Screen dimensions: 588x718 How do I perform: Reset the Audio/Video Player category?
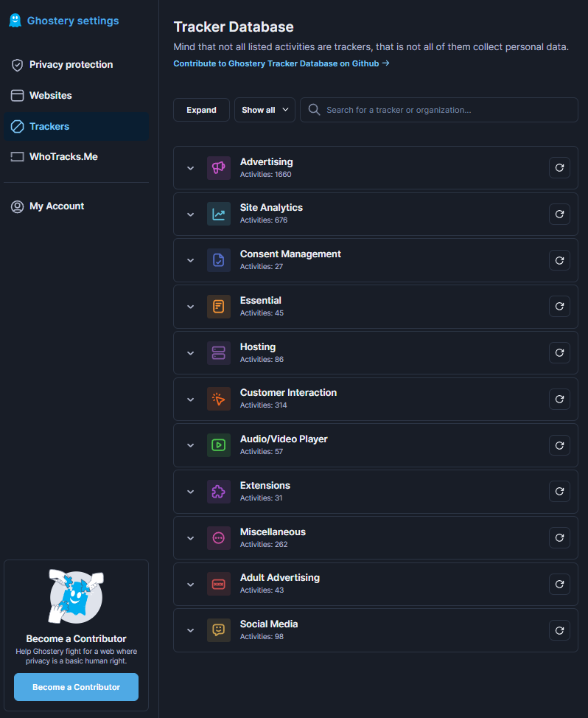[559, 445]
